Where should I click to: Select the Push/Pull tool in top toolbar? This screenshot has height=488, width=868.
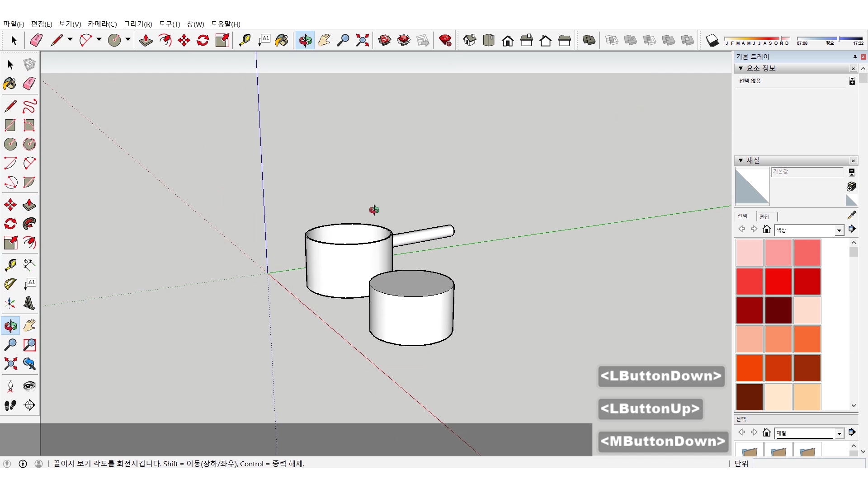tap(146, 41)
